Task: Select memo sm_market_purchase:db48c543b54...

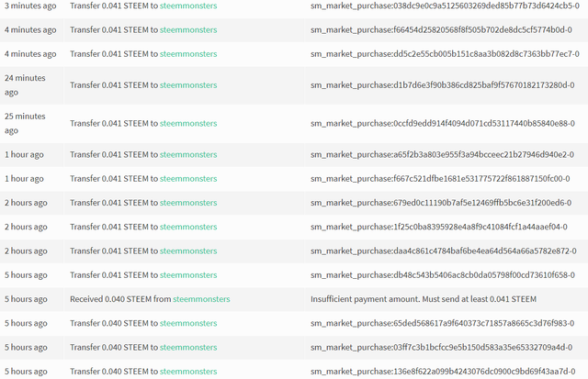Action: pyautogui.click(x=443, y=275)
